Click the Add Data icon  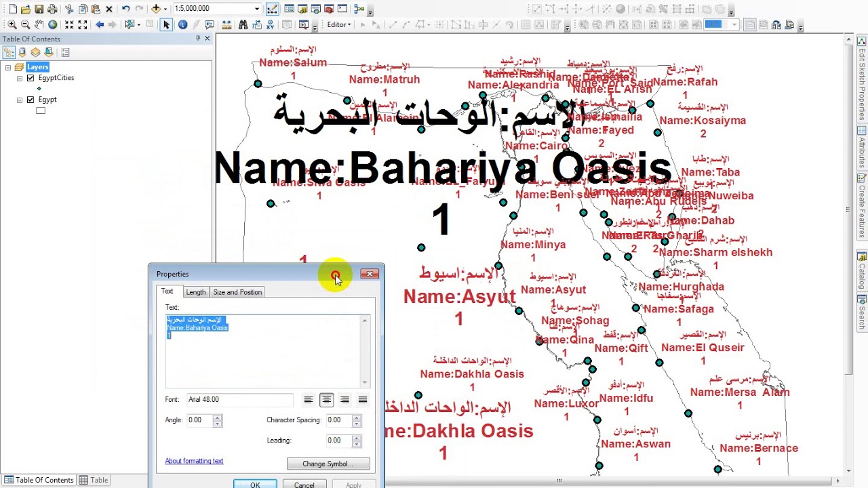(156, 9)
